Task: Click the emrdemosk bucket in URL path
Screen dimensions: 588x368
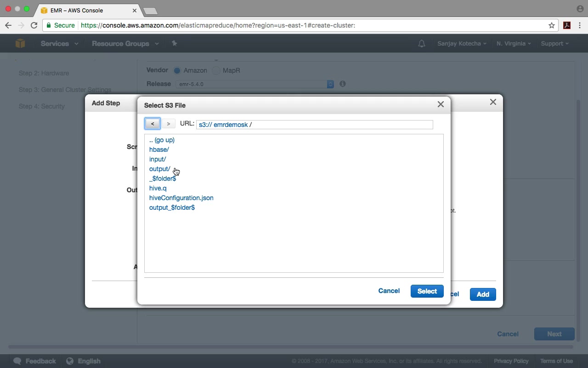Action: 231,125
